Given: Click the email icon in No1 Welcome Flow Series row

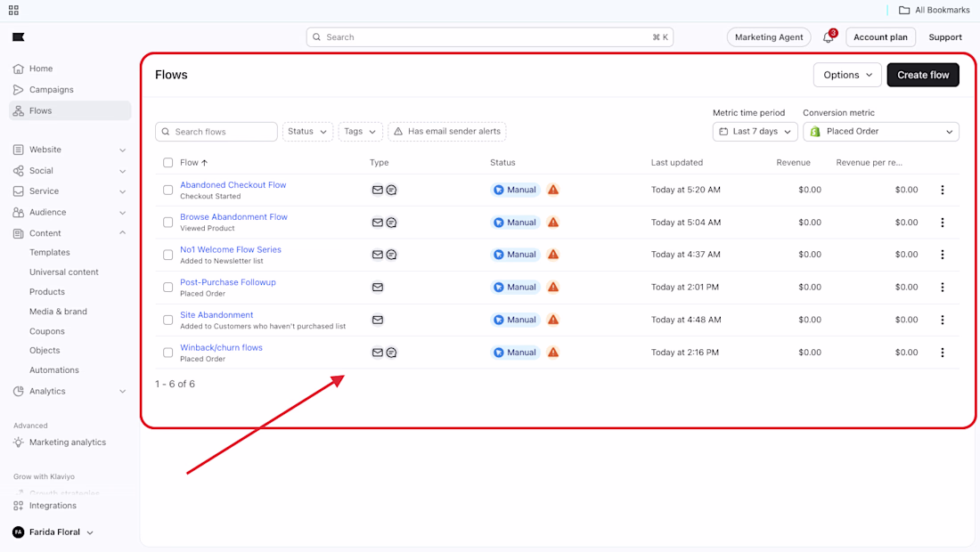Looking at the screenshot, I should coord(378,255).
